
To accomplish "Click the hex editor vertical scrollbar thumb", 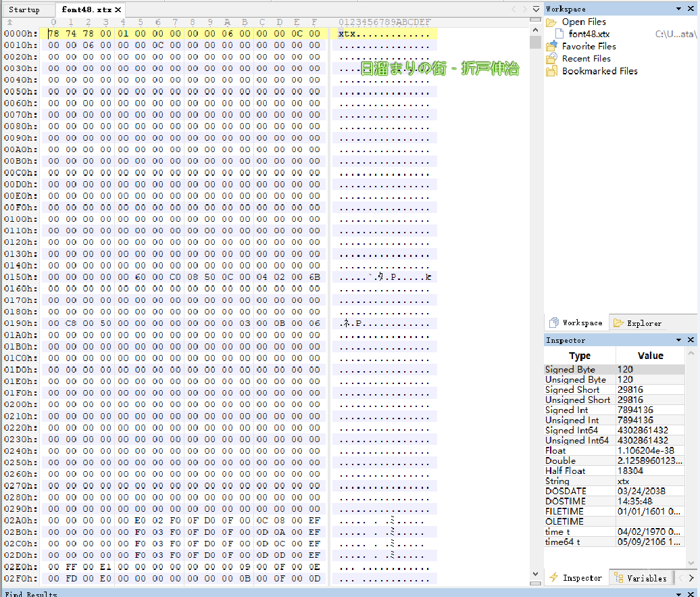I will click(x=535, y=42).
